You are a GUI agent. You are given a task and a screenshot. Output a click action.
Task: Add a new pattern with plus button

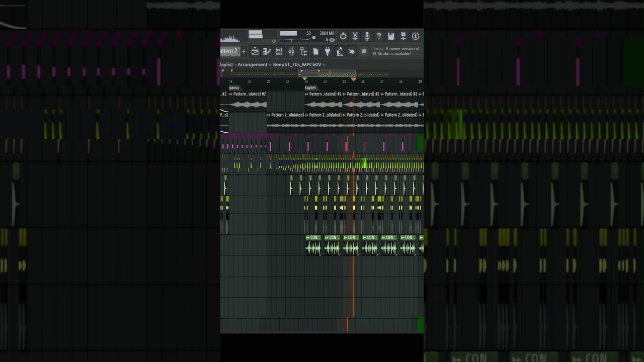pos(244,51)
